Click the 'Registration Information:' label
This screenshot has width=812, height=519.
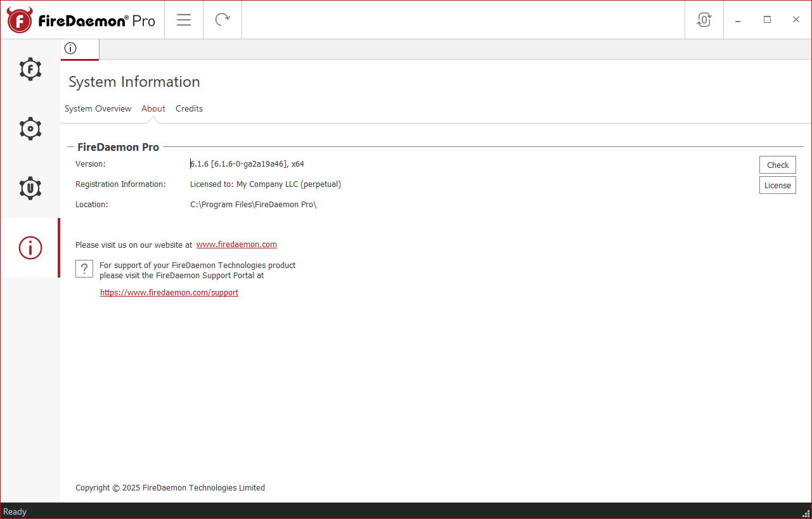pos(120,184)
